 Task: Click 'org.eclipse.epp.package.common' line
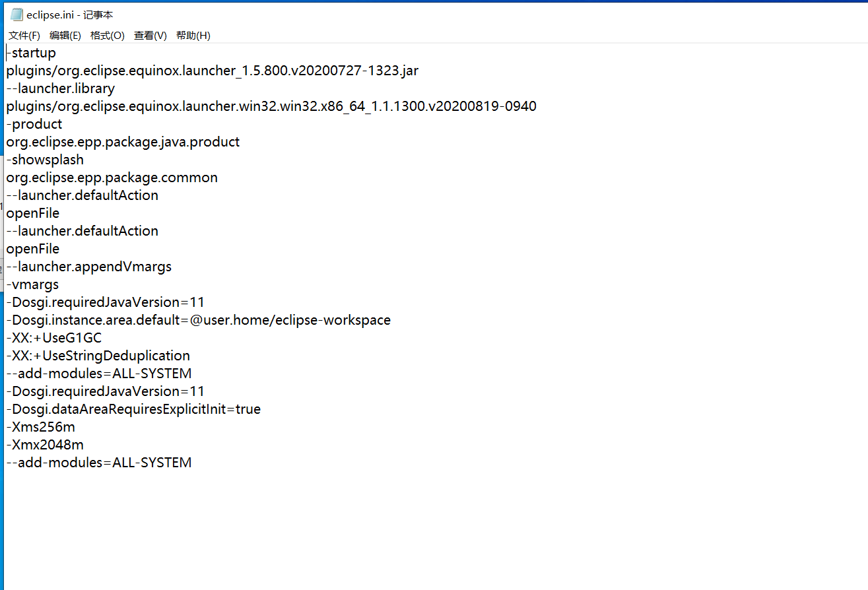pyautogui.click(x=112, y=178)
